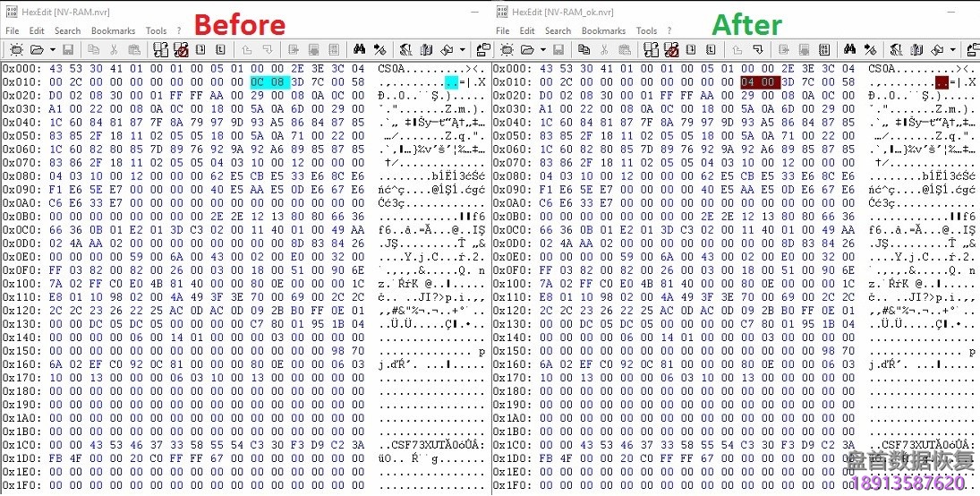Screen dimensions: 980x496
Task: Open the Bookmarks menu in the left window
Action: coord(113,30)
